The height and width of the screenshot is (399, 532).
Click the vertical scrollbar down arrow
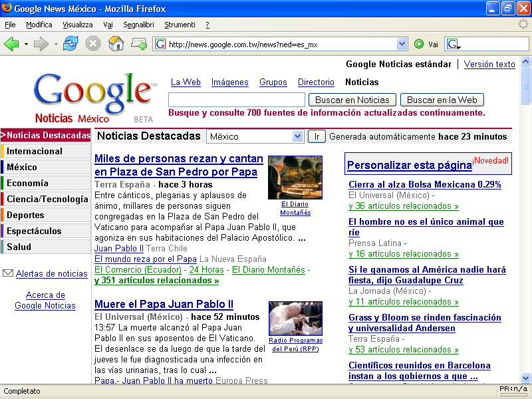point(525,377)
